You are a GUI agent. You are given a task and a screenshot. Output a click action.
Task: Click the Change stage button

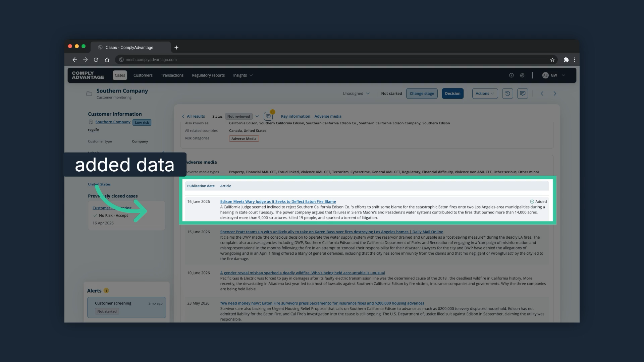point(422,94)
